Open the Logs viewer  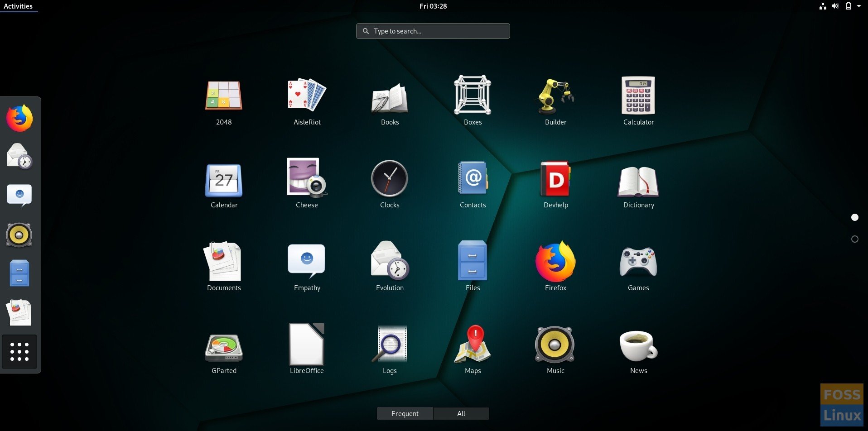[x=390, y=344]
